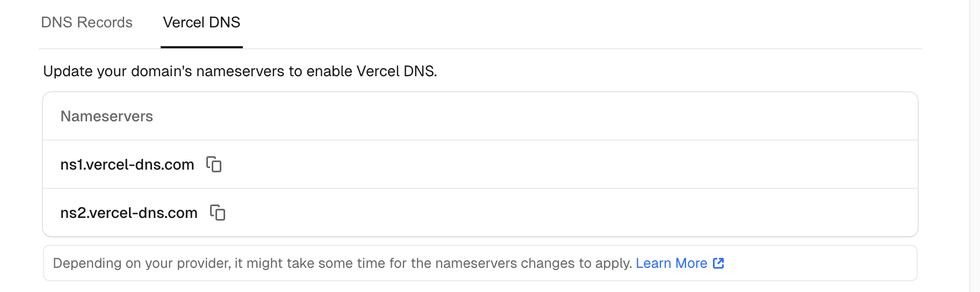The image size is (980, 292).
Task: Click the external link icon beside Learn More
Action: (x=718, y=263)
